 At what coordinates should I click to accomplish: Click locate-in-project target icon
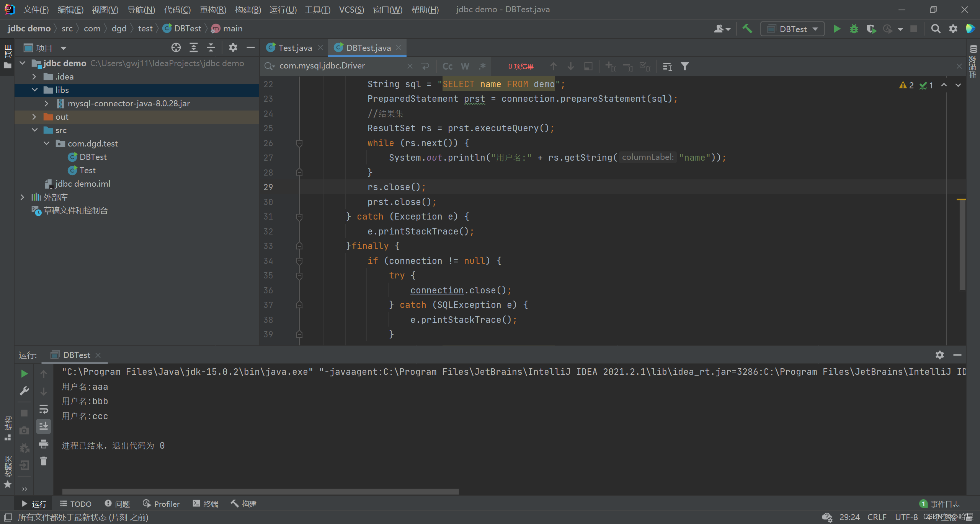pyautogui.click(x=176, y=48)
